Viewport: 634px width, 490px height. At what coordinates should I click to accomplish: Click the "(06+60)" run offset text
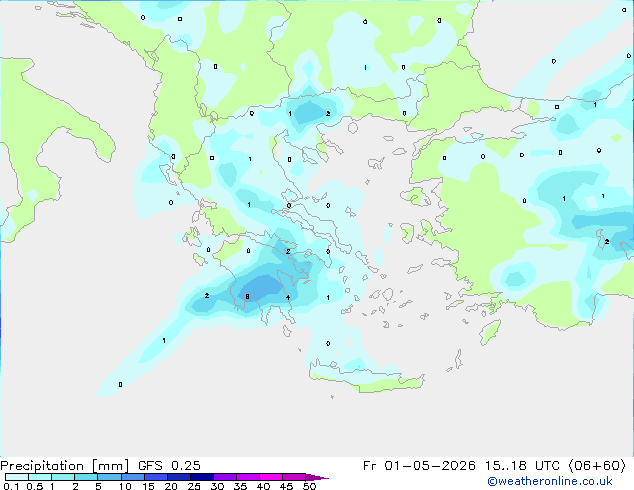597,466
